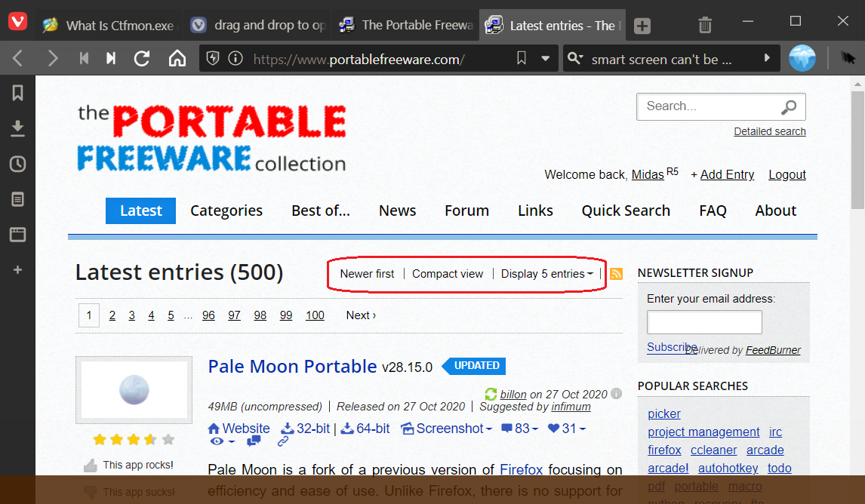Open the search engine selector magnifier
The height and width of the screenshot is (504, 865).
tap(575, 58)
